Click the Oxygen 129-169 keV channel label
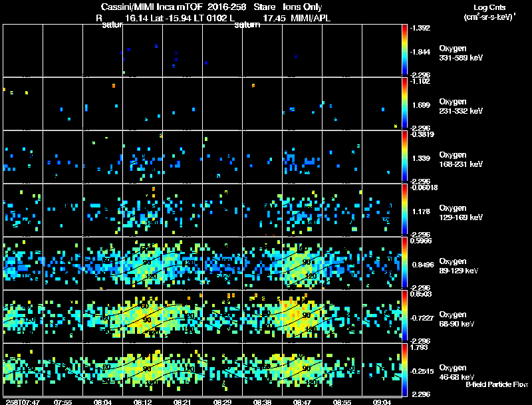The image size is (532, 405). click(x=461, y=213)
